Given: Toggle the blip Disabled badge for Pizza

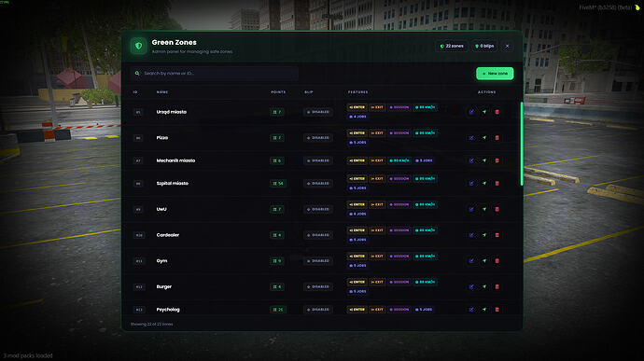Looking at the screenshot, I should tap(318, 137).
